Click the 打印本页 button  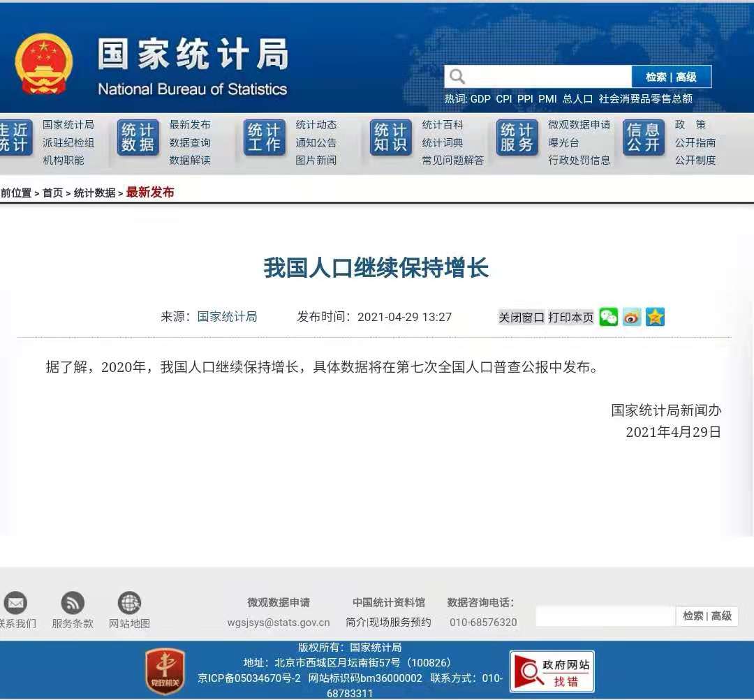pyautogui.click(x=570, y=318)
